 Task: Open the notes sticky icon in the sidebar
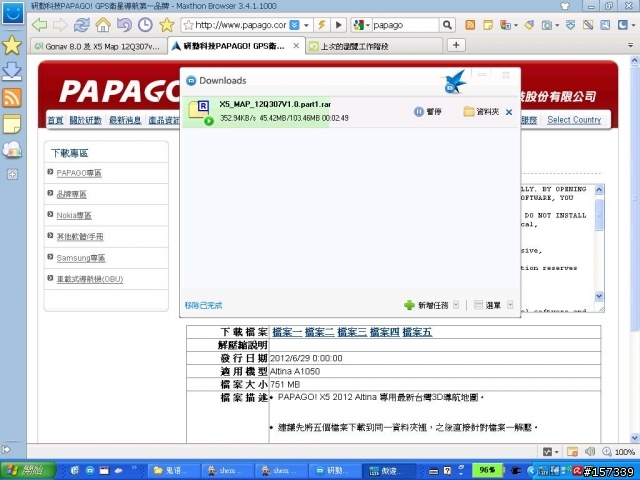(12, 124)
